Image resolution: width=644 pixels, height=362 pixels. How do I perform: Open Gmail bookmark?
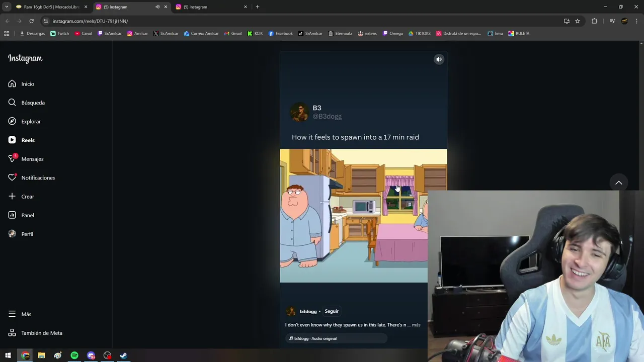pos(233,34)
